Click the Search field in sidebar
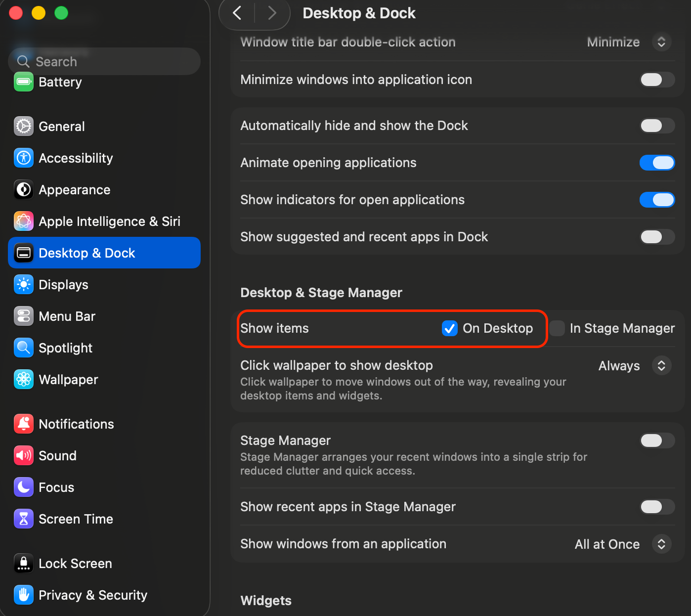The height and width of the screenshot is (616, 691). coord(104,61)
